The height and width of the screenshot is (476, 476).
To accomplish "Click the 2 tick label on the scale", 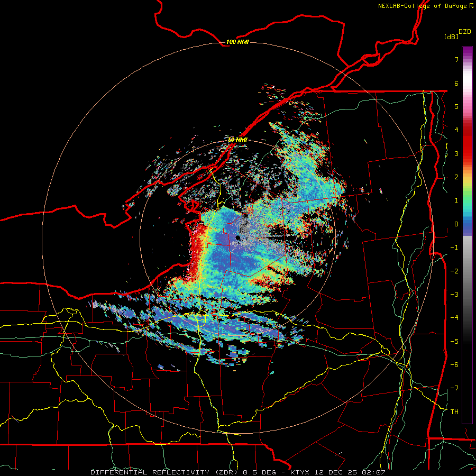I will point(456,177).
